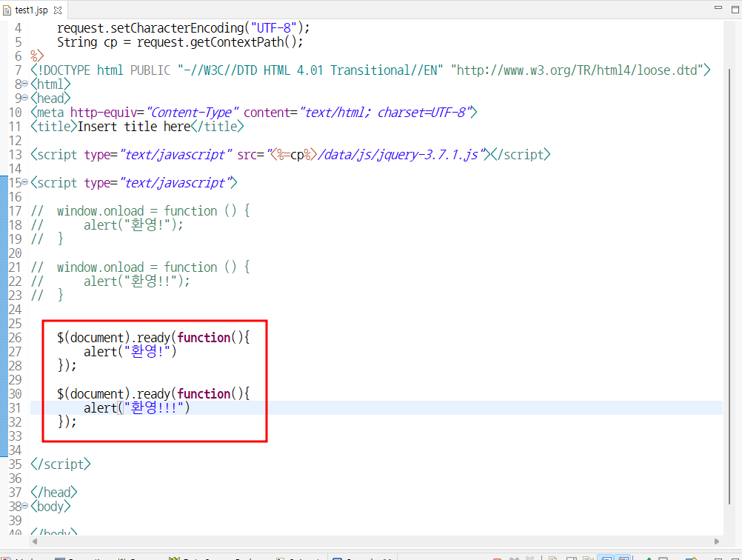Click the "text/html; charset=UTF-8" content value

pyautogui.click(x=385, y=112)
